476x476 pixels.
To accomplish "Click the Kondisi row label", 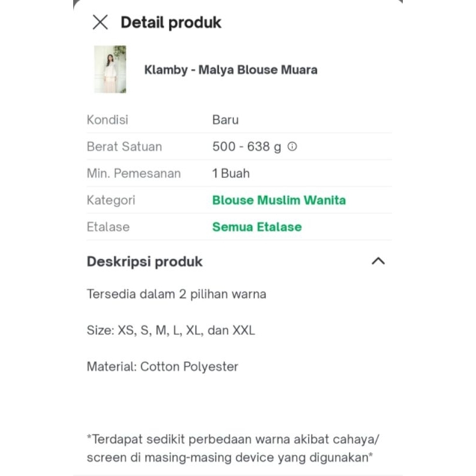I will point(108,120).
